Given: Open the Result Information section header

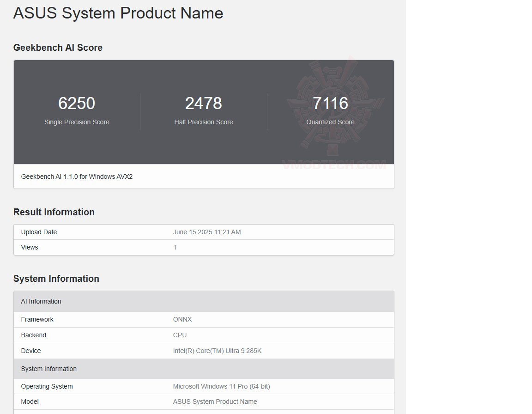Looking at the screenshot, I should 54,212.
